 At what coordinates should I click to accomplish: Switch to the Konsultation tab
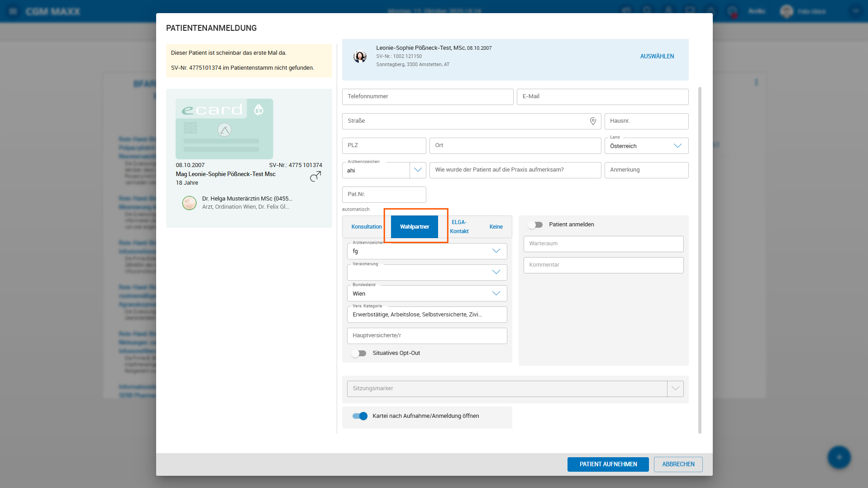coord(366,227)
